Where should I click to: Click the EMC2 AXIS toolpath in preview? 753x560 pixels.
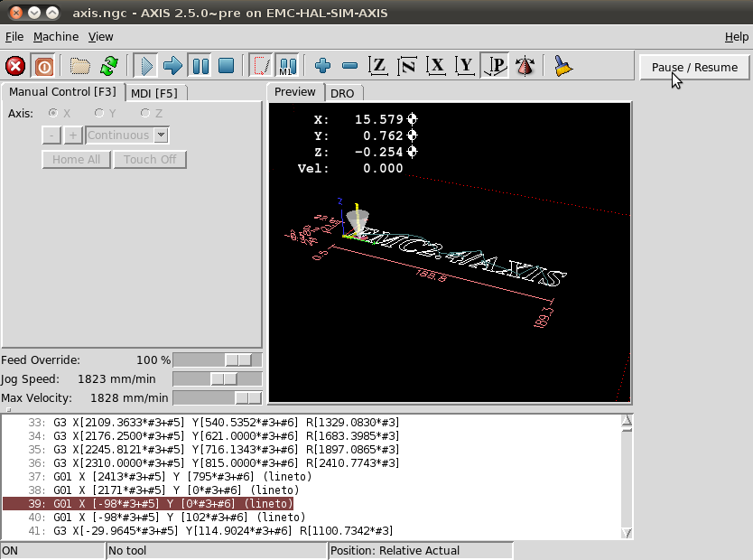coord(463,257)
